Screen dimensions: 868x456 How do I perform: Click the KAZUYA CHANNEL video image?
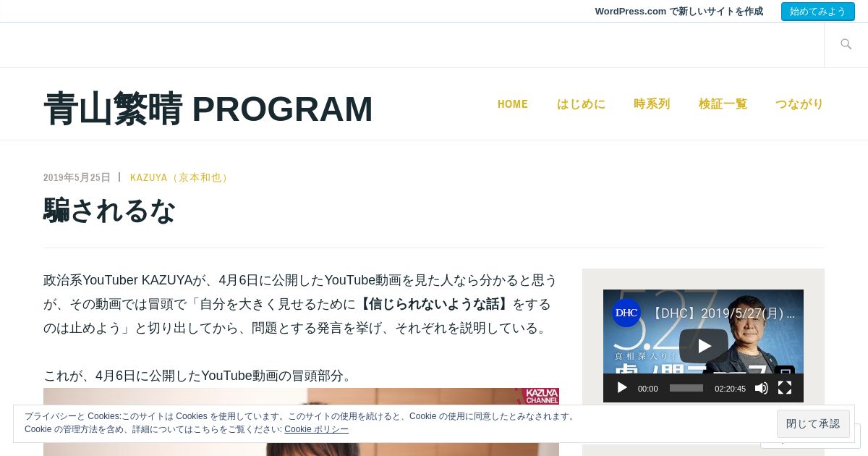301,422
